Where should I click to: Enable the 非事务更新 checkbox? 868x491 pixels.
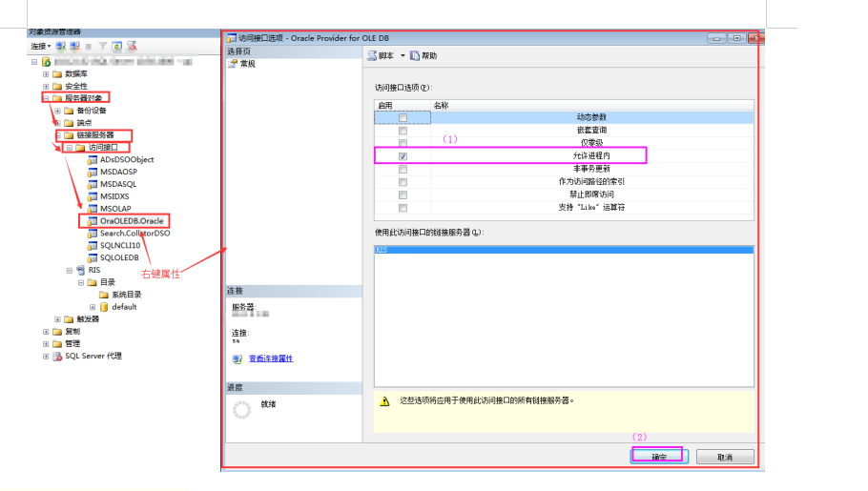[x=403, y=170]
